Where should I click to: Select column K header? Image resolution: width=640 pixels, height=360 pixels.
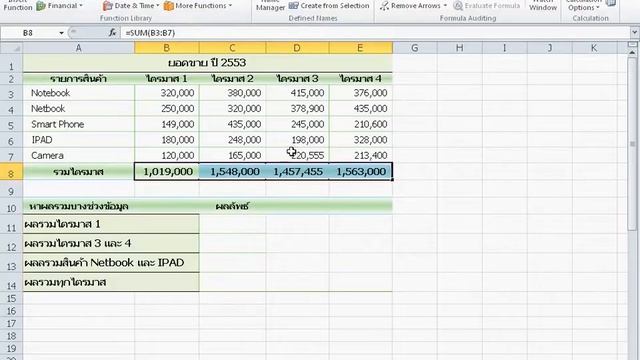594,48
